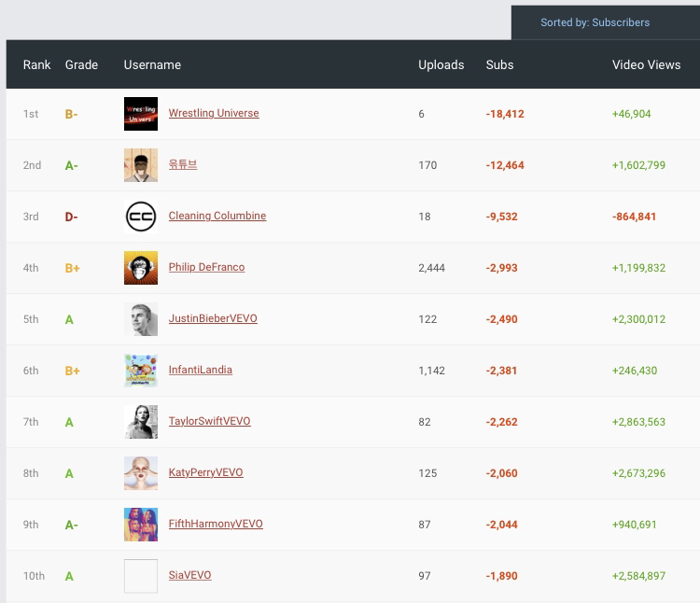Open the JustinBieberVEVO avatar image
The width and height of the screenshot is (700, 603).
(x=141, y=319)
